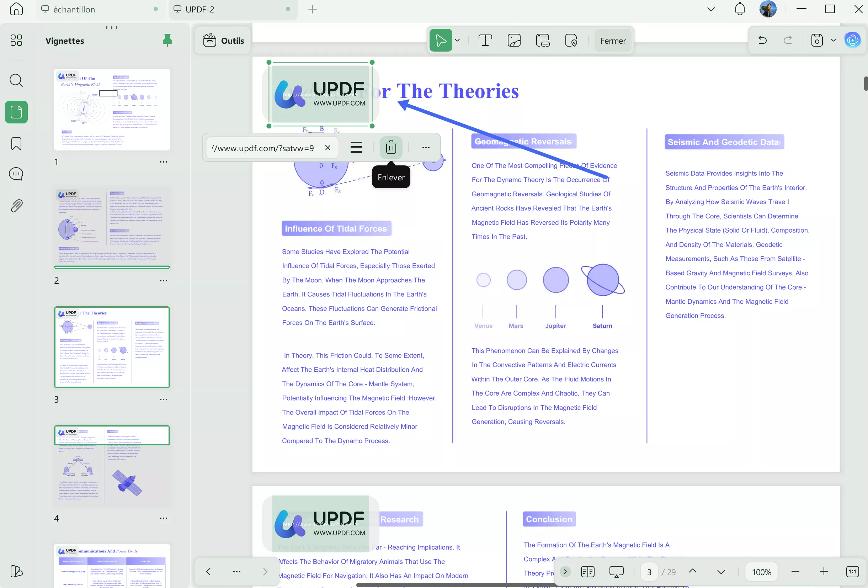Toggle the thumbnails panel button

tap(16, 112)
